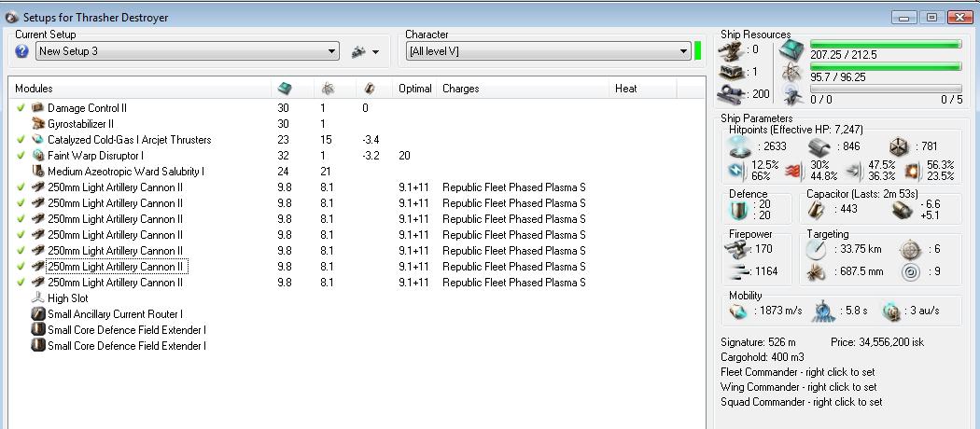This screenshot has width=980, height=429.
Task: Click the EM resistance icon
Action: point(736,171)
